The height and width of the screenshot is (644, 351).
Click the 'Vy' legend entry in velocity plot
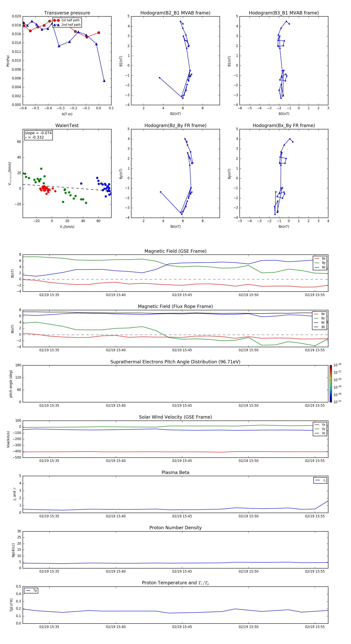tap(320, 429)
